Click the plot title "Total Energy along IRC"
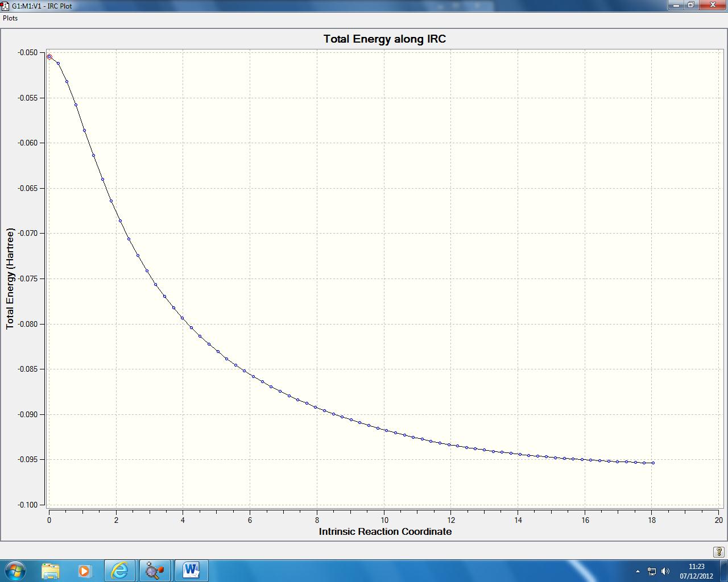This screenshot has width=728, height=582. click(384, 39)
